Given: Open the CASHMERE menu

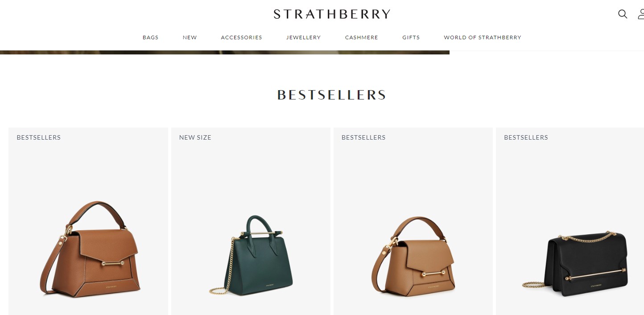Looking at the screenshot, I should [x=361, y=37].
